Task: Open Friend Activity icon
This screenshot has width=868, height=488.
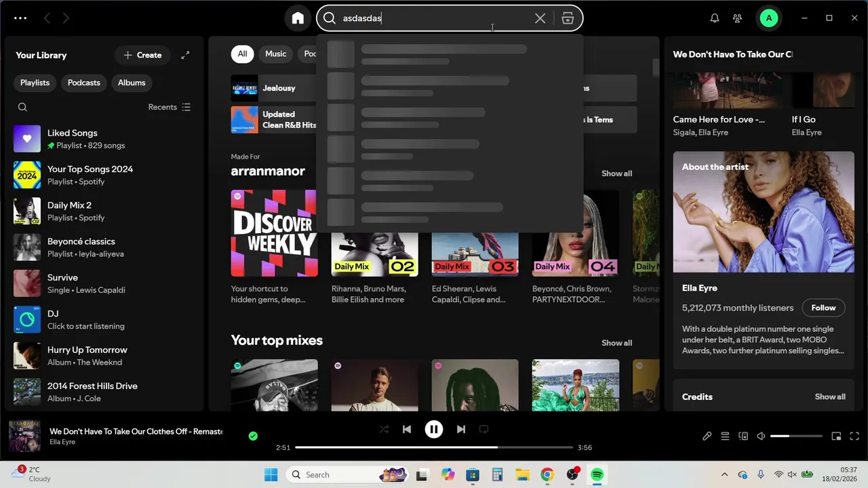Action: 737,18
